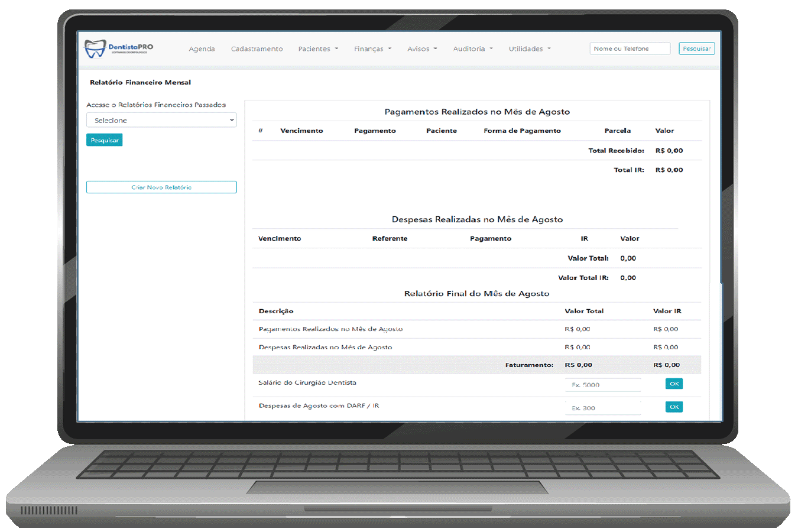Expand the Pacientes dropdown menu
798x532 pixels.
[318, 49]
